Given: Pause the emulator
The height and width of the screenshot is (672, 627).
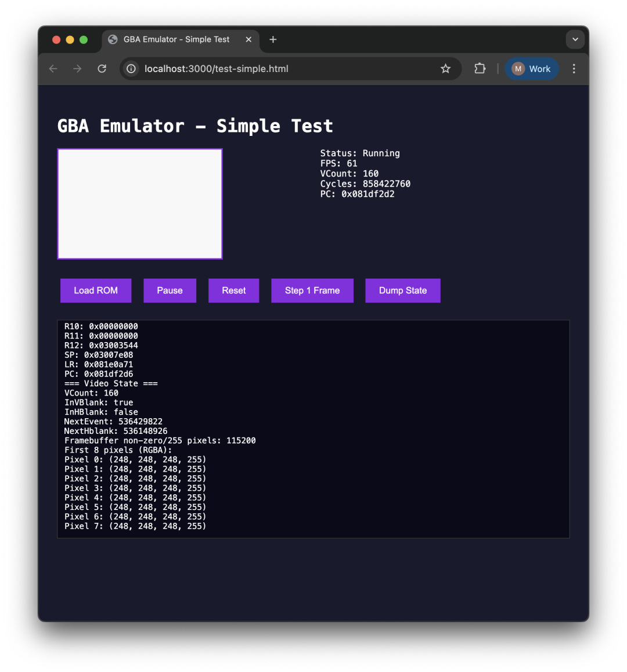Looking at the screenshot, I should (x=170, y=290).
